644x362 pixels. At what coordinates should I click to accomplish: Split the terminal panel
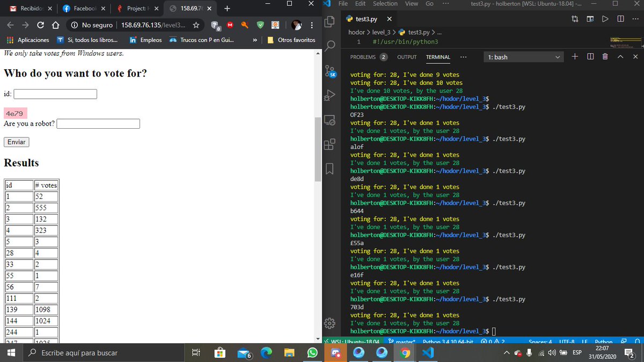(x=590, y=56)
